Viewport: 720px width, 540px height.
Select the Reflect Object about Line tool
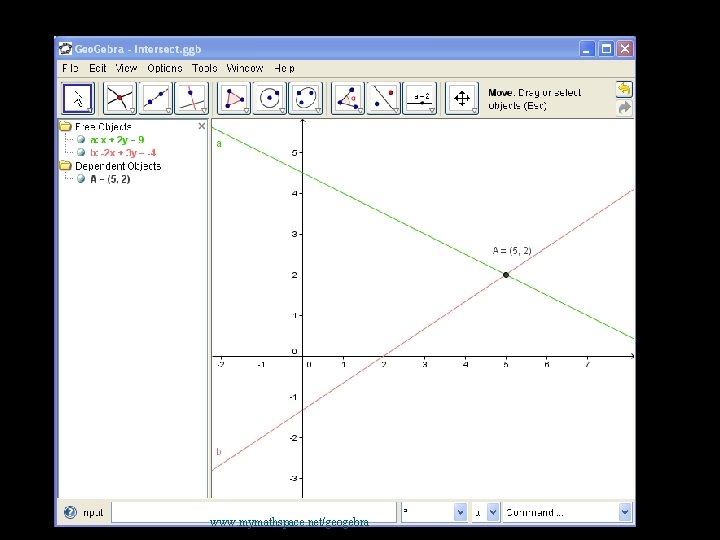383,98
